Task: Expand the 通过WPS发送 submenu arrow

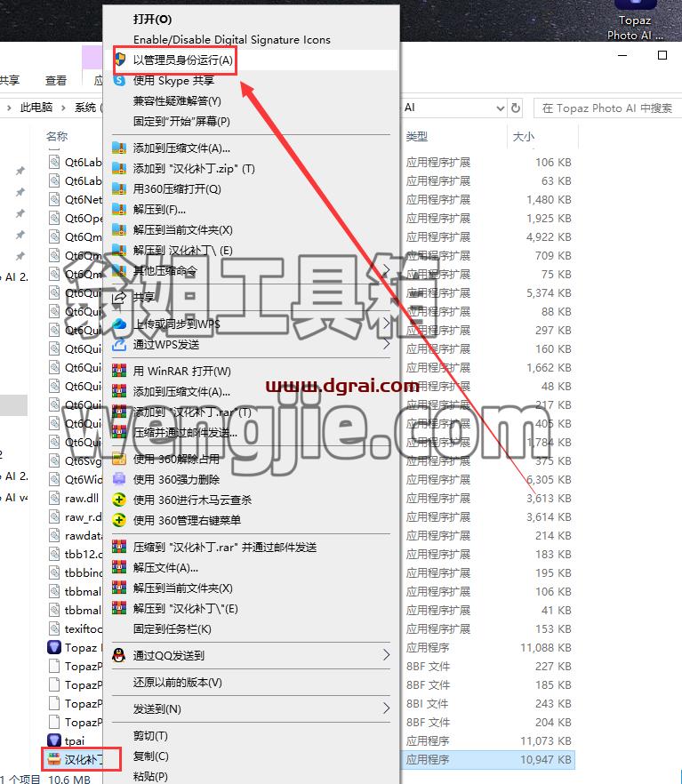Action: [x=386, y=345]
